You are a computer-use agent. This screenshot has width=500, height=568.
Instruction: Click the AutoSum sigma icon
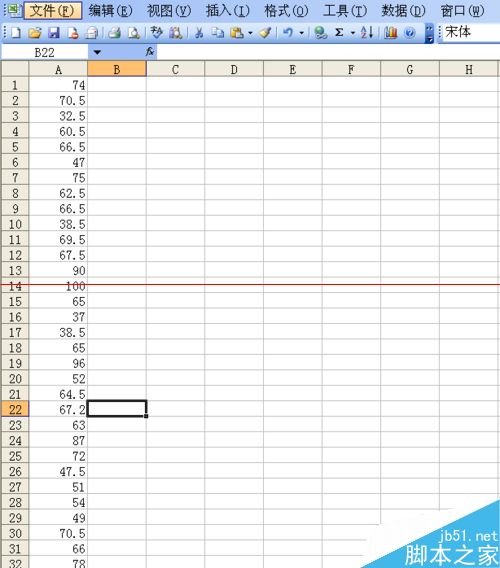pyautogui.click(x=339, y=33)
